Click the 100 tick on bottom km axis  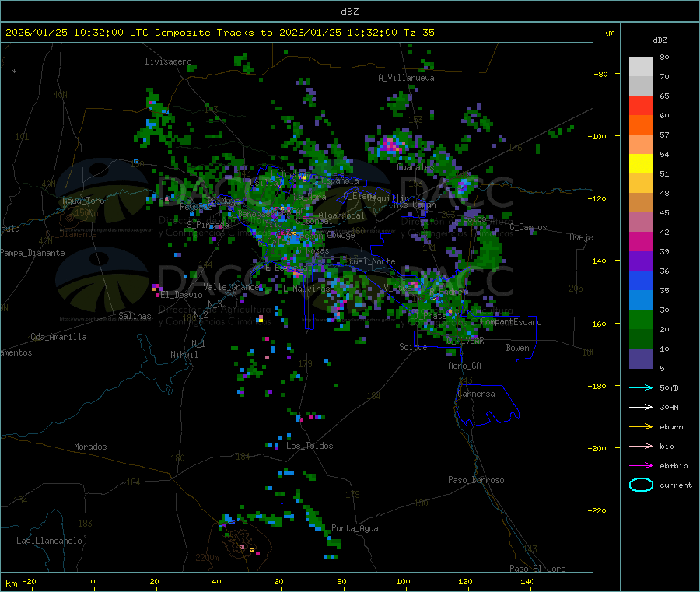pos(403,581)
